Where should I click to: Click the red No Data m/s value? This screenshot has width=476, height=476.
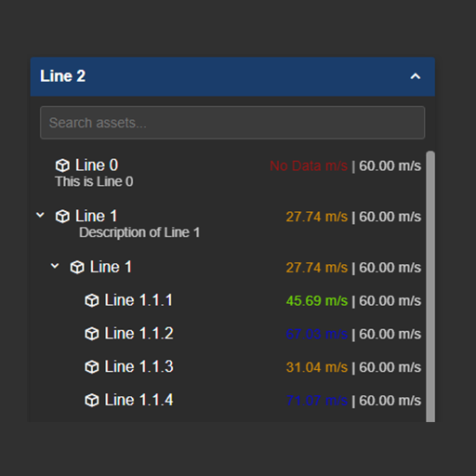(x=309, y=165)
